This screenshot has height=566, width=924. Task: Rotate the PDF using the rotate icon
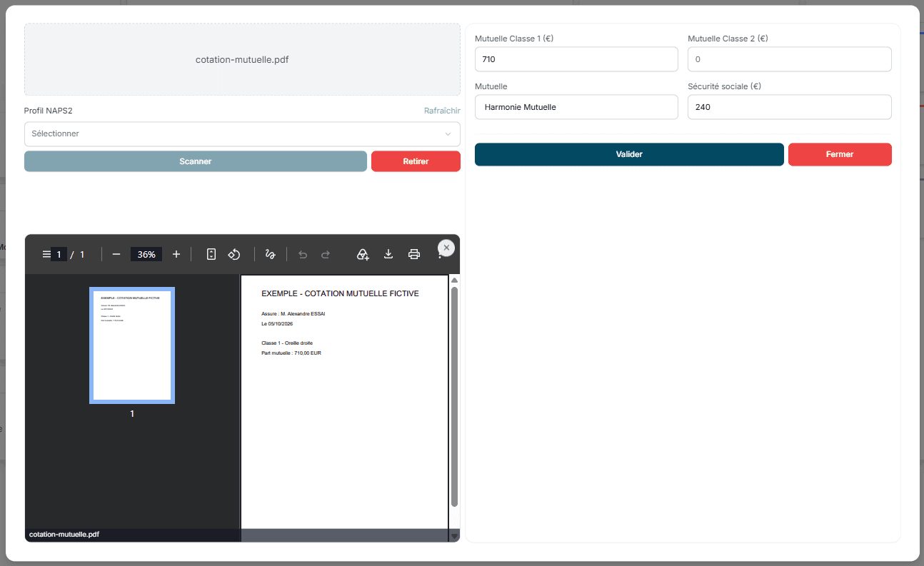[234, 254]
